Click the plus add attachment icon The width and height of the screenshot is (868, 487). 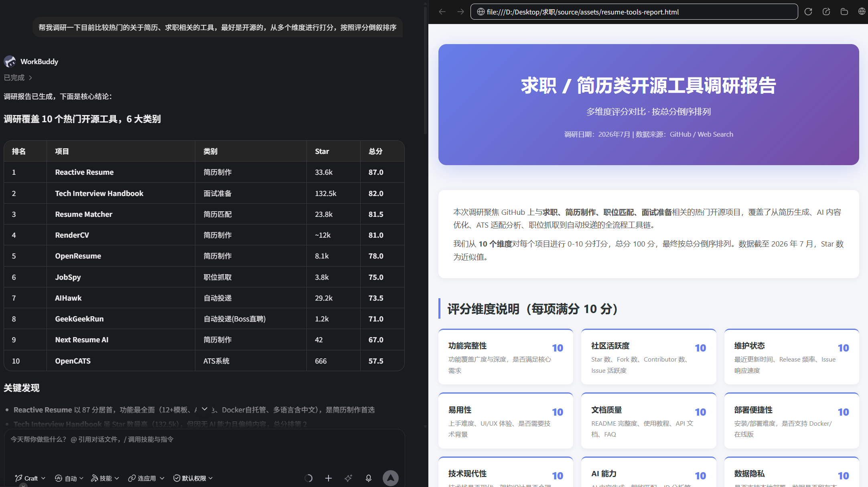(x=329, y=478)
